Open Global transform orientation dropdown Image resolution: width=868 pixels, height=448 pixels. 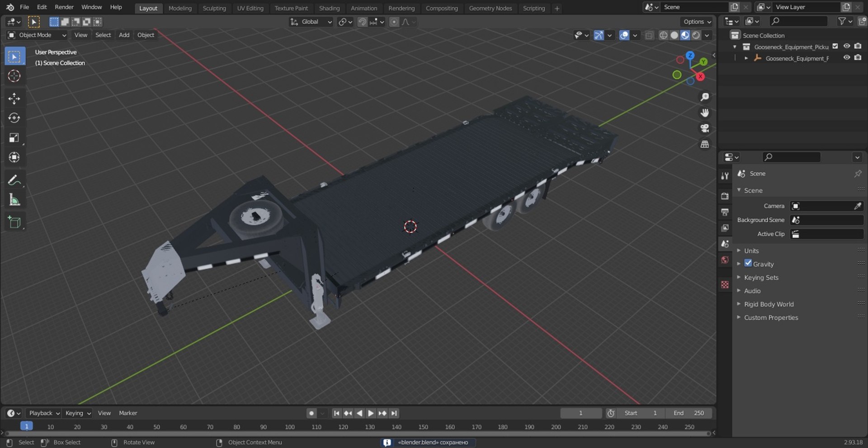coord(311,22)
